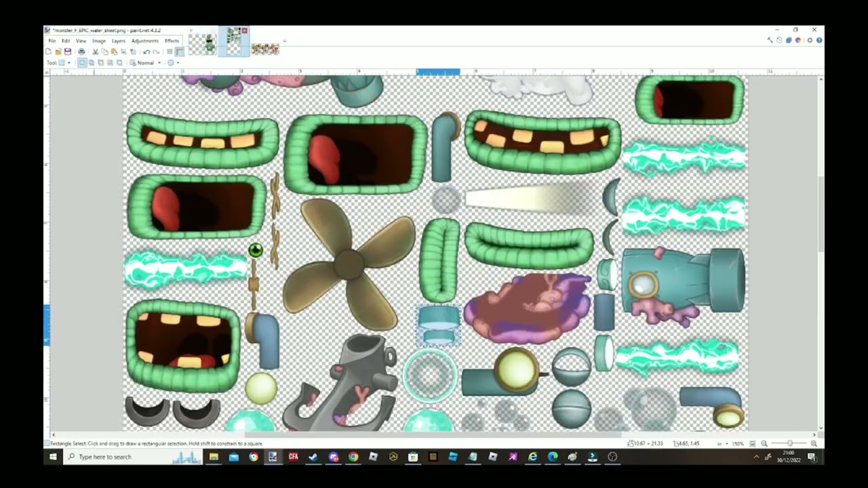Open the notification center icon
The height and width of the screenshot is (488, 868).
pyautogui.click(x=812, y=457)
